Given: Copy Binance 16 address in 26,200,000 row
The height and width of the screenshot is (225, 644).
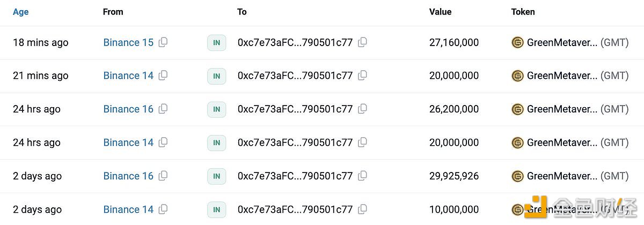Looking at the screenshot, I should pos(163,109).
